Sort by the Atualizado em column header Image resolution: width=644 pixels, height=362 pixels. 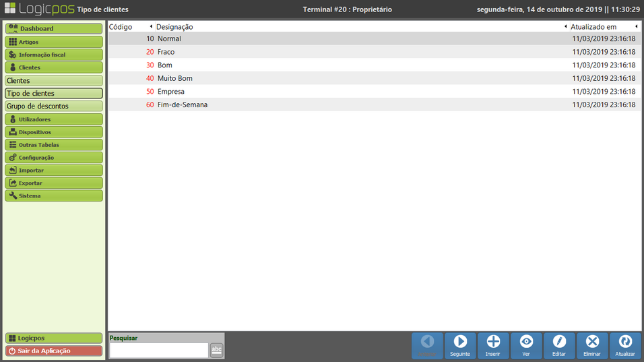pos(593,27)
